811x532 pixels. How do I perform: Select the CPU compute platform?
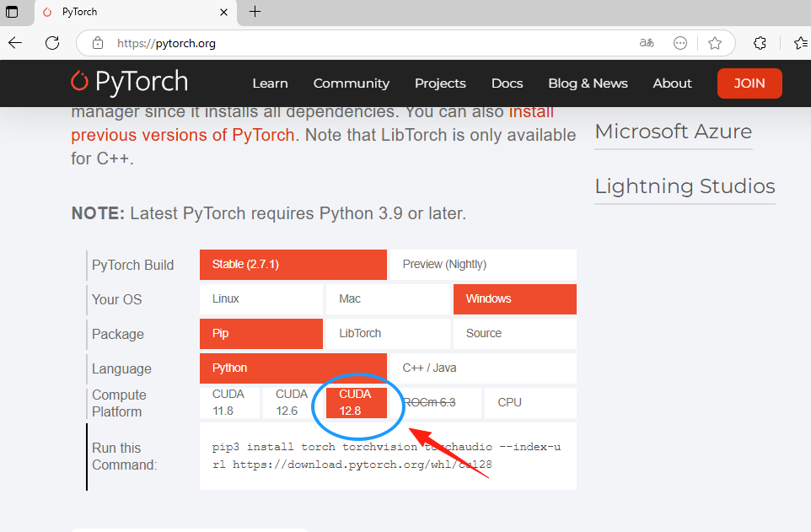point(530,403)
